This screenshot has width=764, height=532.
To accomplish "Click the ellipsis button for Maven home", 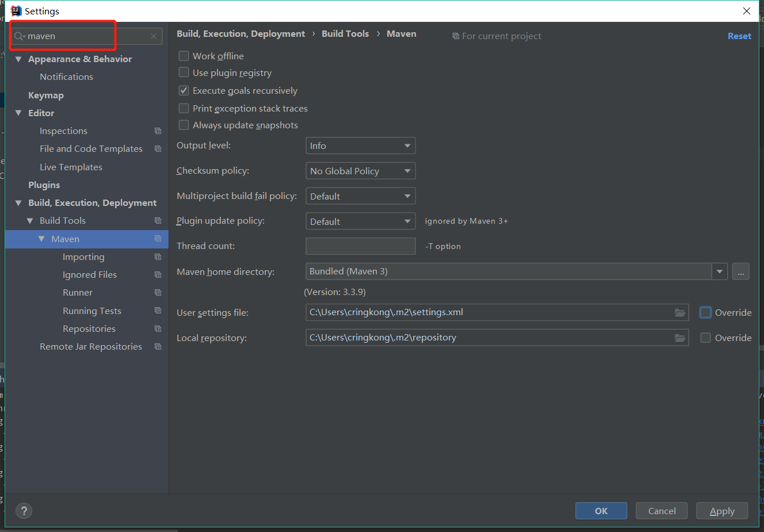I will [741, 271].
